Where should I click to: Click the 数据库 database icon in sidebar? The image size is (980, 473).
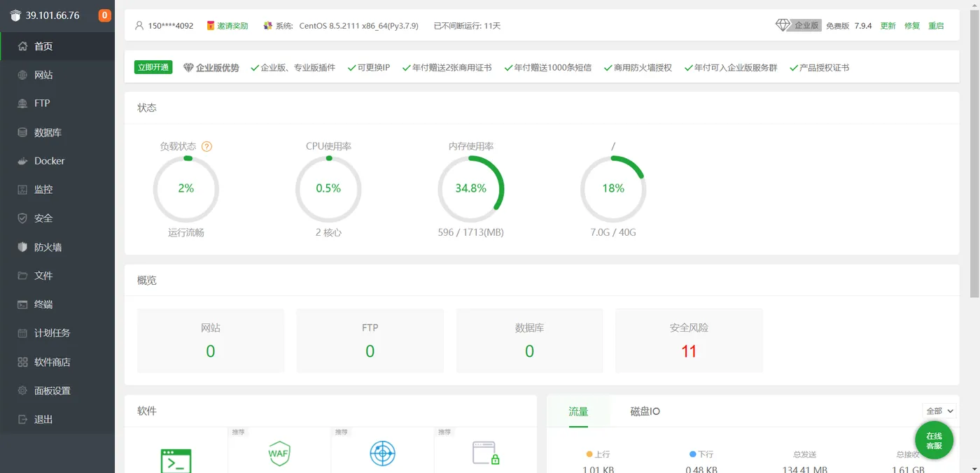tap(22, 132)
